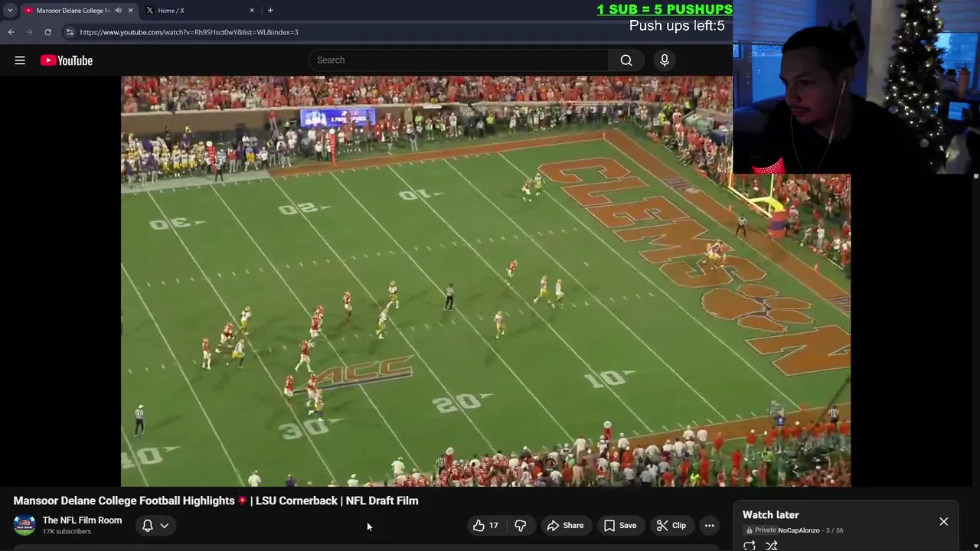980x551 pixels.
Task: Click the Private playlist label
Action: tap(762, 530)
